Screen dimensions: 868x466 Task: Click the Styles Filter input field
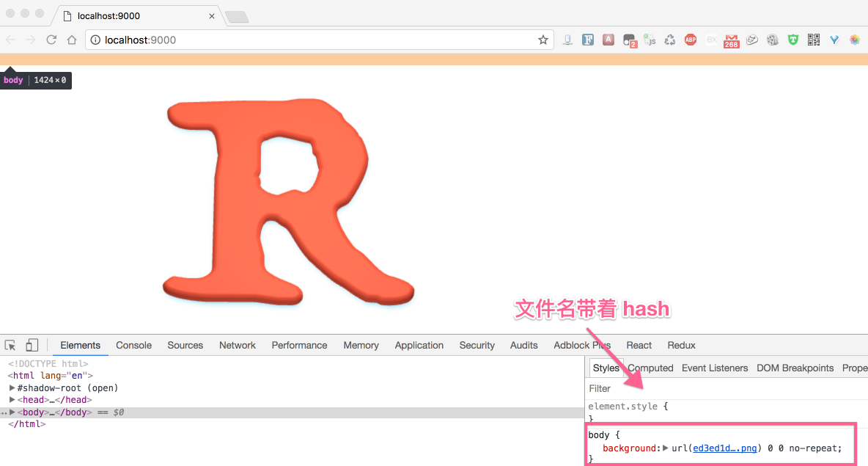coord(726,388)
